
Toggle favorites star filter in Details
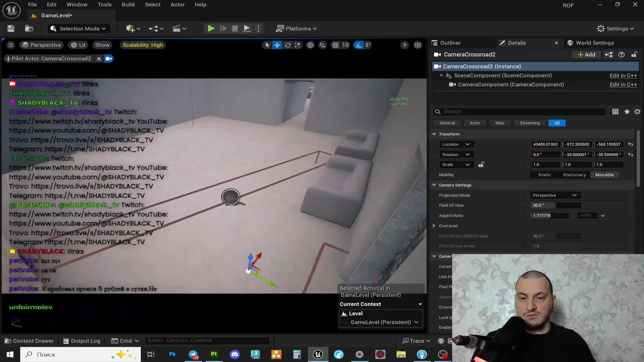626,112
